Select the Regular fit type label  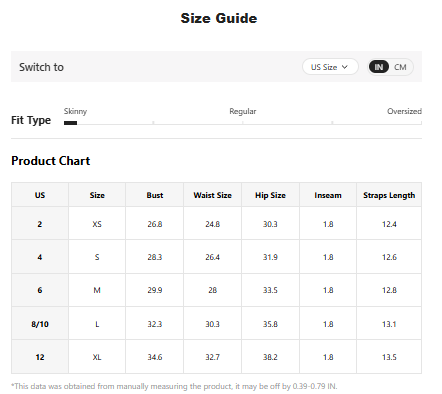[x=243, y=111]
